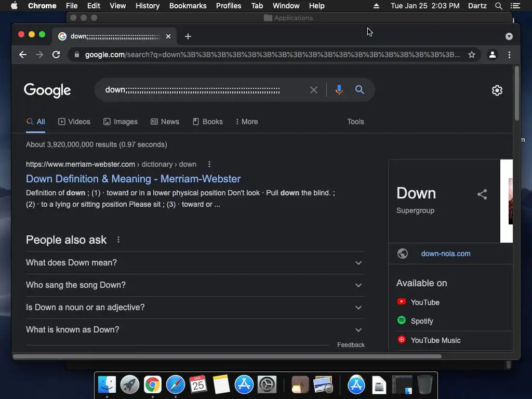Open Google quick settings gear
The height and width of the screenshot is (399, 532).
click(x=497, y=90)
